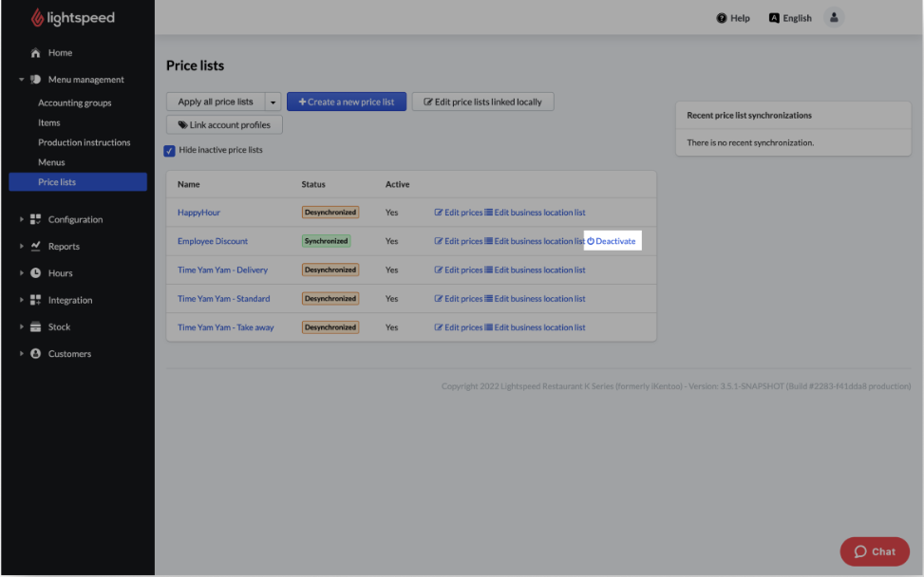Click the Hours clock icon
The width and height of the screenshot is (924, 577).
point(35,273)
